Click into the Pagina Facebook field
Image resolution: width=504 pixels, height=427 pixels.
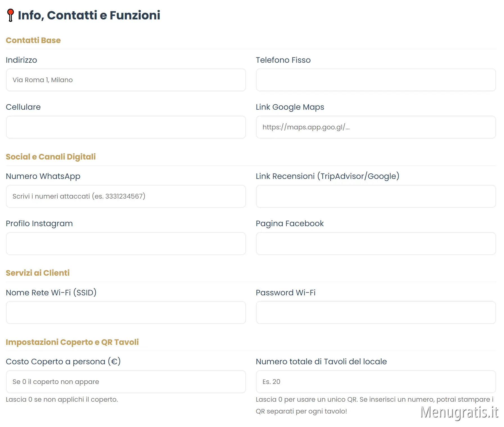pyautogui.click(x=376, y=244)
